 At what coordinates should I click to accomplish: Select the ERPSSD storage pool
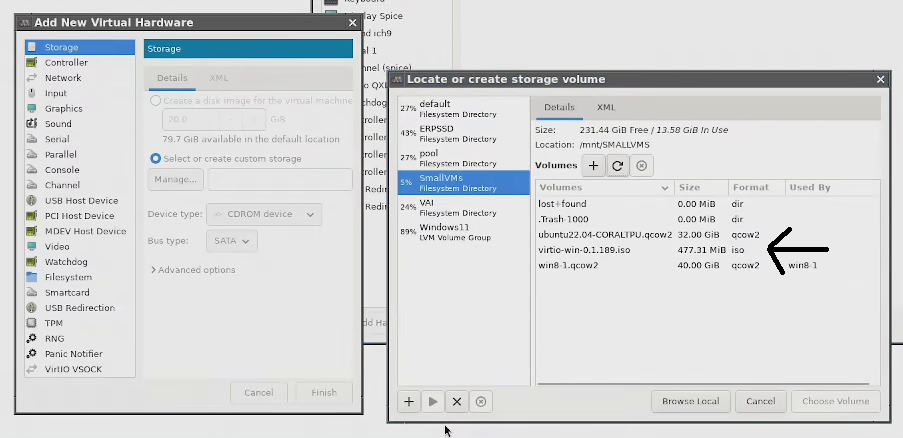pos(464,134)
